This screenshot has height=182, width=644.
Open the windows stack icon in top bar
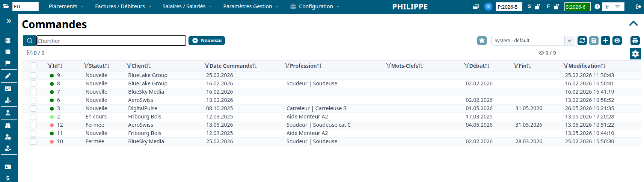[476, 6]
